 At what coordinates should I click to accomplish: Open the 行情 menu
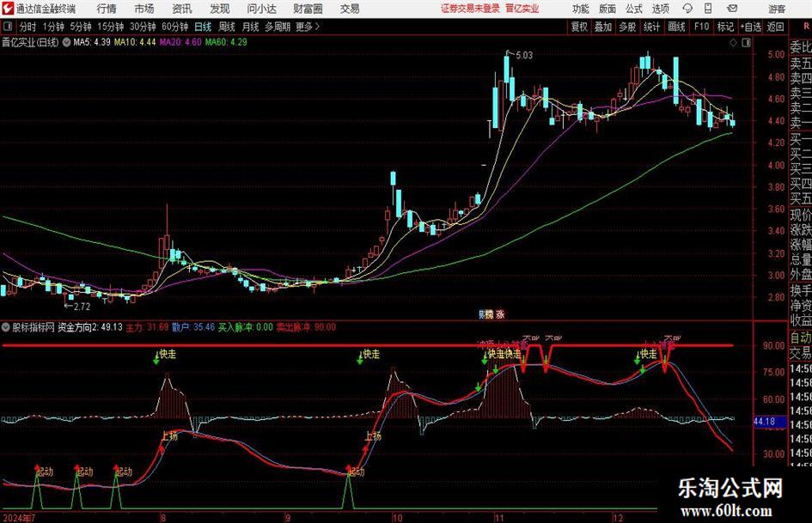coord(107,9)
